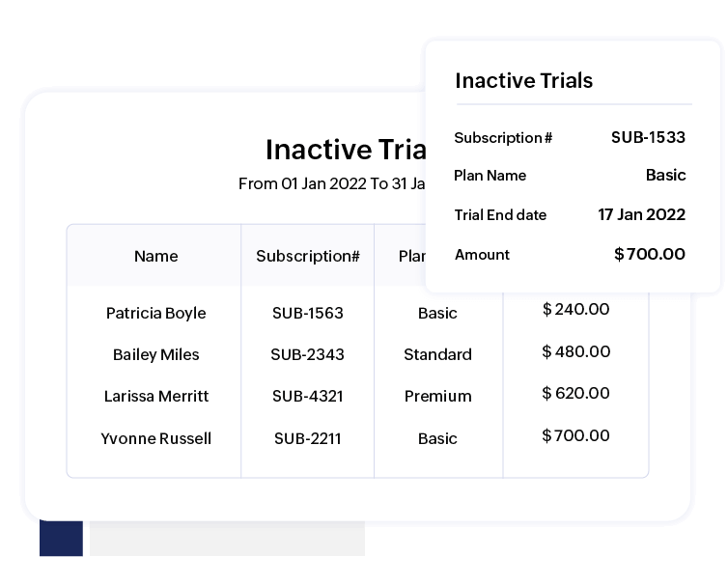Click the Standard plan cell

[437, 354]
